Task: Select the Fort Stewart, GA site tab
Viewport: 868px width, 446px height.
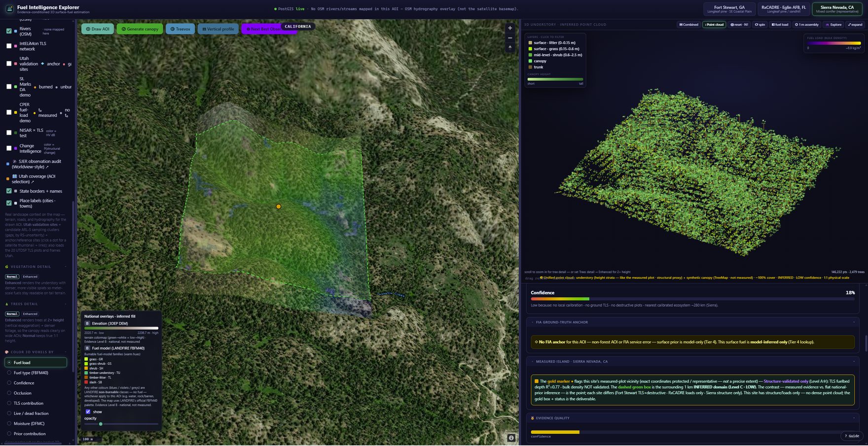Action: pyautogui.click(x=729, y=9)
